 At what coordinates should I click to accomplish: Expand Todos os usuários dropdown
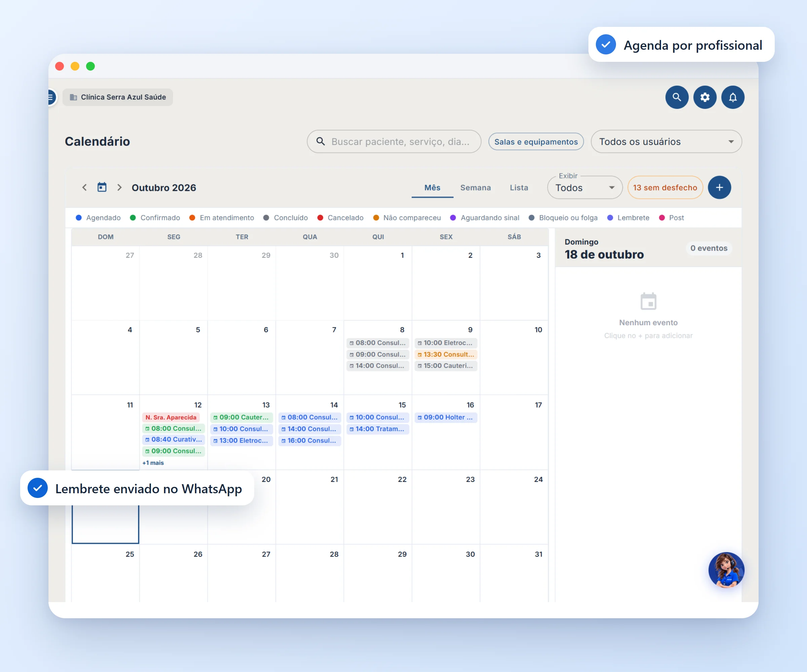(666, 141)
